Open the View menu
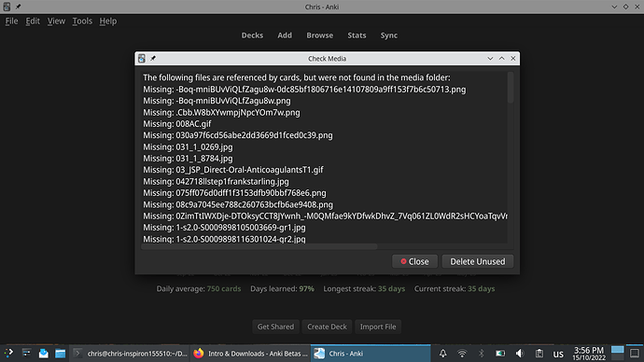The width and height of the screenshot is (644, 362). click(x=56, y=21)
